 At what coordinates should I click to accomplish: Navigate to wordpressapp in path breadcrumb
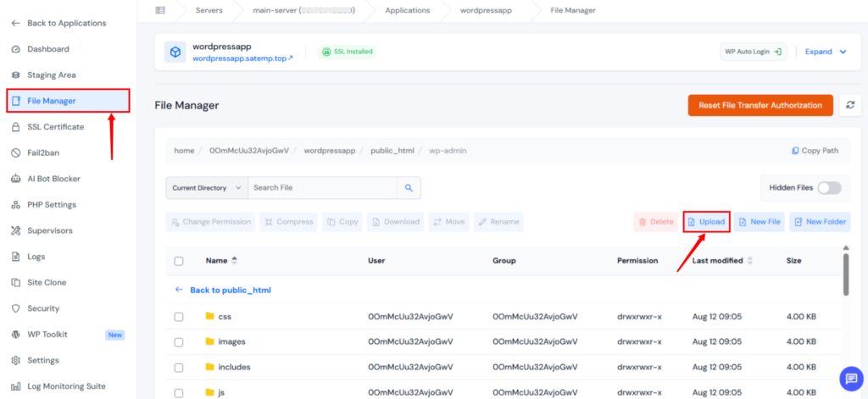pos(330,151)
